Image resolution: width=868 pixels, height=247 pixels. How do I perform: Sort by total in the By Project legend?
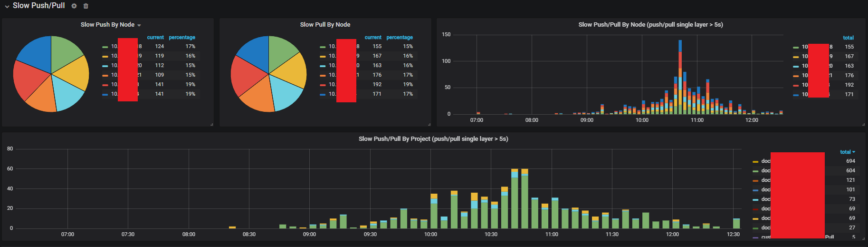pos(847,152)
